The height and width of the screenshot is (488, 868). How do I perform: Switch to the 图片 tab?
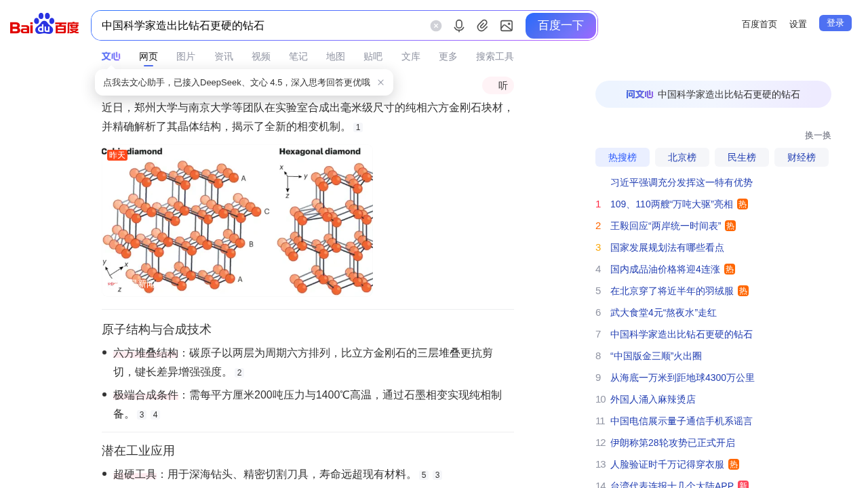coord(185,56)
